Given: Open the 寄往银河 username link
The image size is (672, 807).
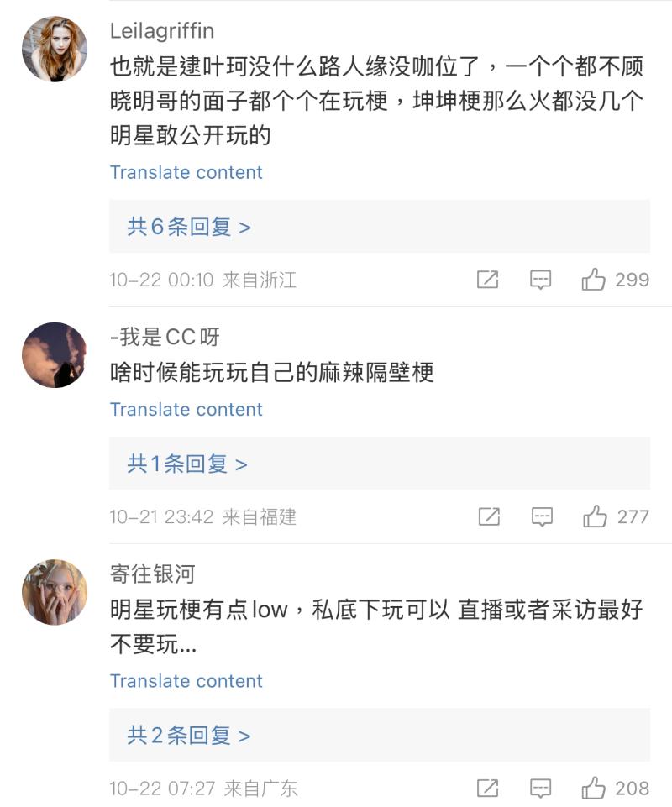Looking at the screenshot, I should (152, 574).
